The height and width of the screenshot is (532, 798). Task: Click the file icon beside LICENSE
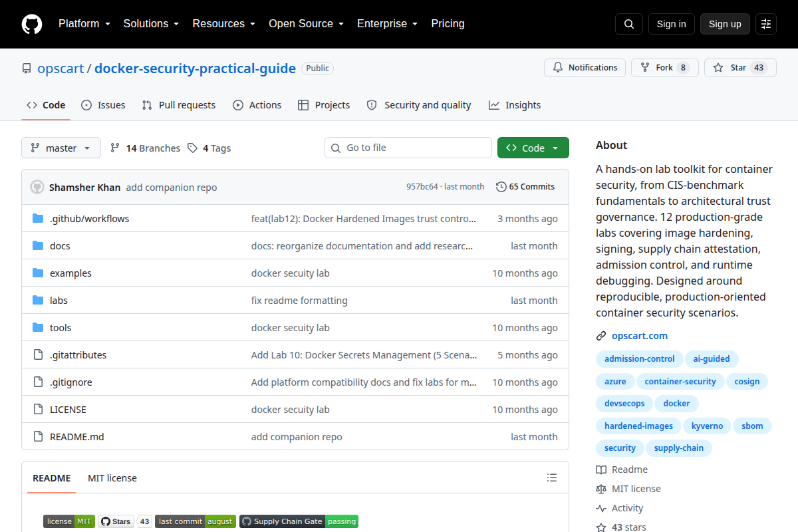click(x=38, y=410)
